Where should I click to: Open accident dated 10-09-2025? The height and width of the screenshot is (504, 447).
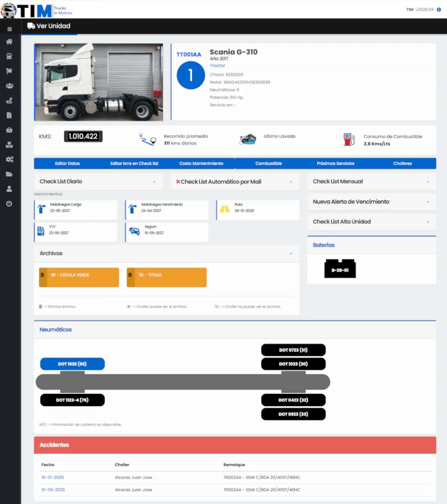[53, 490]
